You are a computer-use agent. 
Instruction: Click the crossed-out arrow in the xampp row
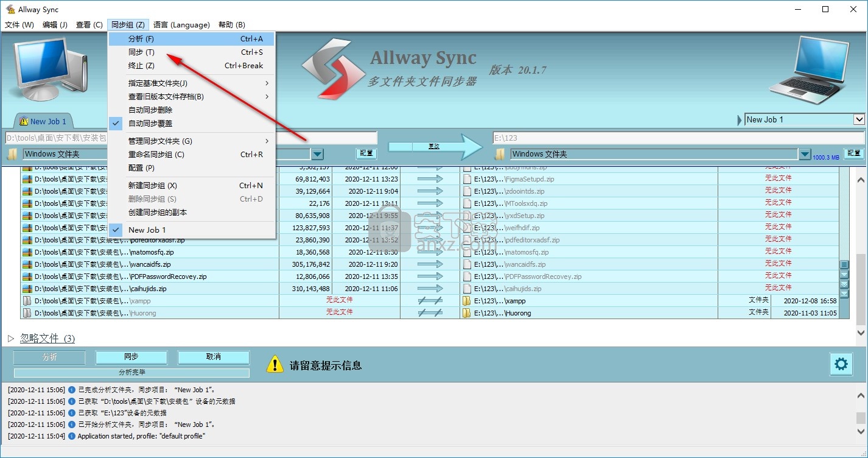coord(430,301)
